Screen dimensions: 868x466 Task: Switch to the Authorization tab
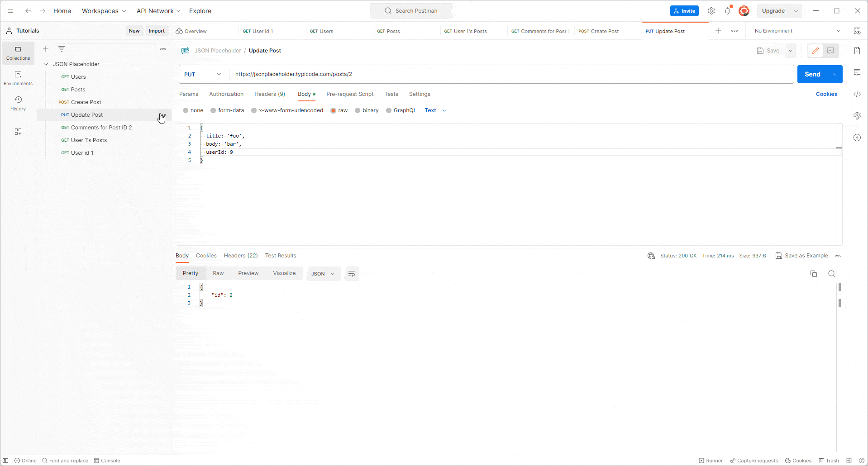226,94
